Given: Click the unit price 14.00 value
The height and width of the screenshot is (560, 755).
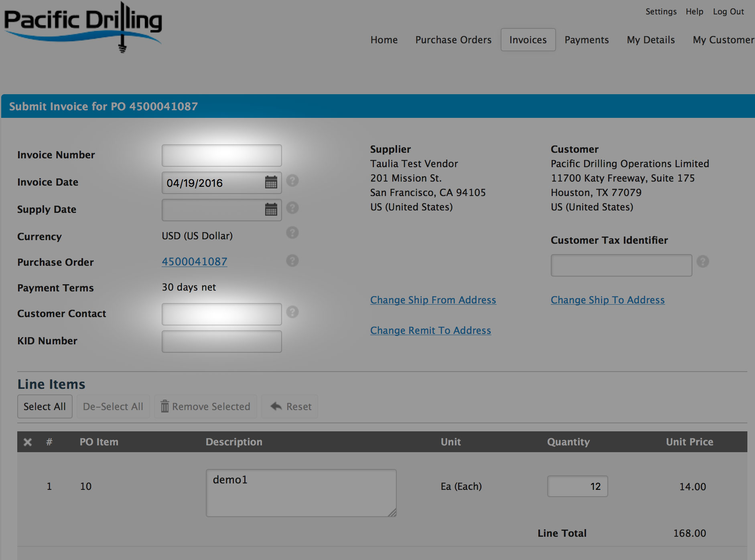Looking at the screenshot, I should tap(693, 487).
